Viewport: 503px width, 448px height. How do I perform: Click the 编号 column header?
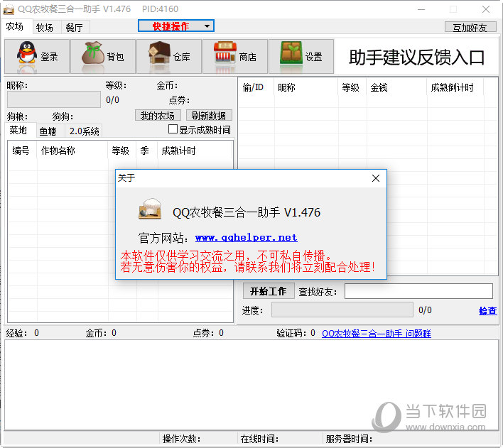tap(22, 151)
